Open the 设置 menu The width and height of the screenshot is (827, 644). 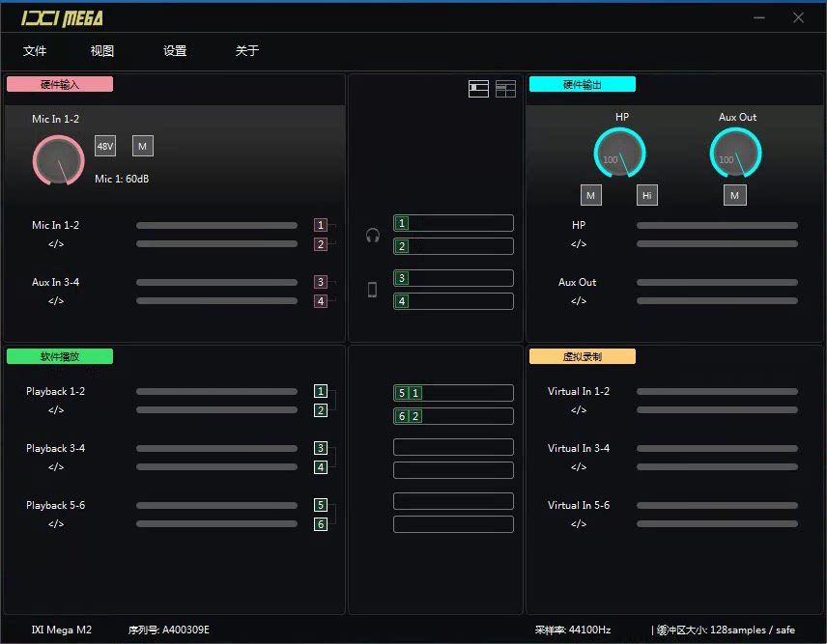[175, 50]
